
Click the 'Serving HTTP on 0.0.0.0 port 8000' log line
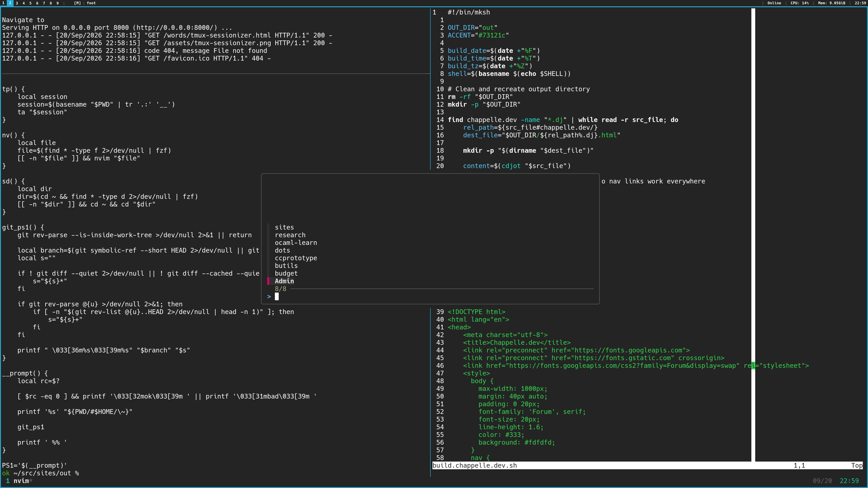click(x=117, y=28)
